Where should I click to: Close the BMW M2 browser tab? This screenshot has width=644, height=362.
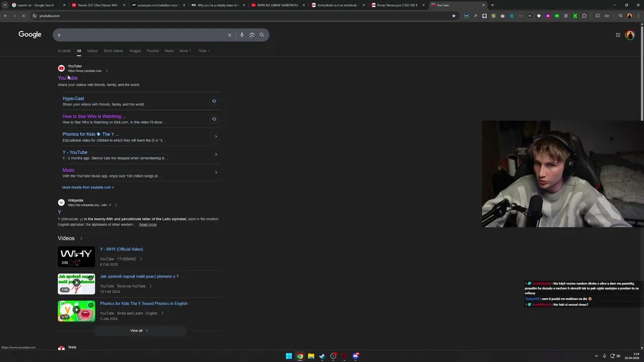[x=304, y=5]
